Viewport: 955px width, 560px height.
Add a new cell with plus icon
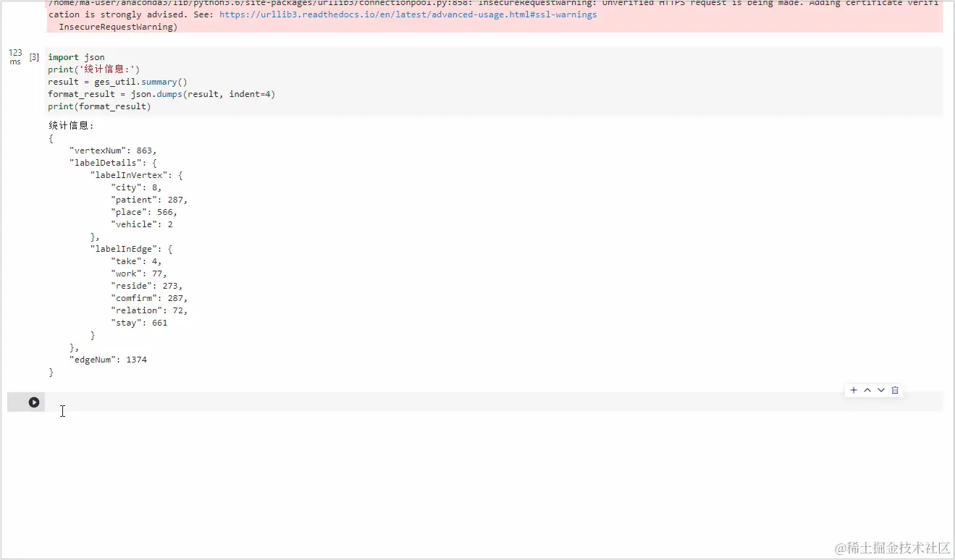pyautogui.click(x=854, y=390)
